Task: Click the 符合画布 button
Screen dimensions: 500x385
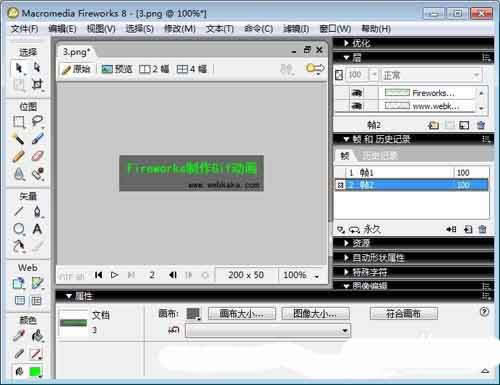Action: [404, 313]
